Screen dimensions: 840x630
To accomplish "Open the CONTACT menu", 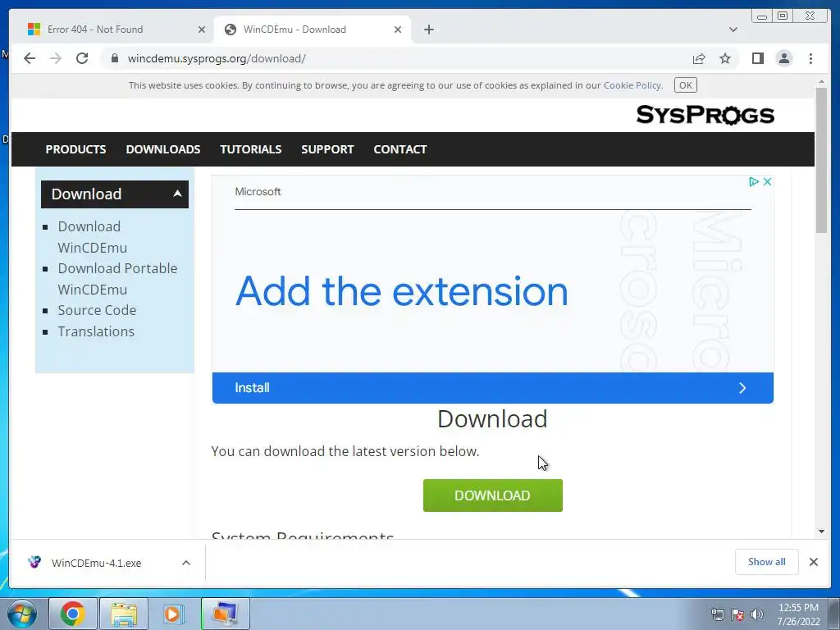I will [400, 149].
